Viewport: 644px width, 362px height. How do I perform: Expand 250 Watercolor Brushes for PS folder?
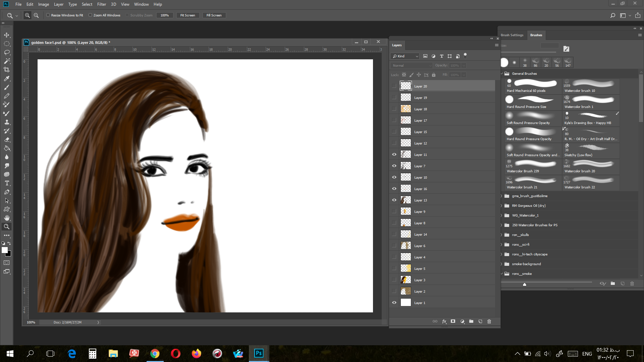point(502,225)
